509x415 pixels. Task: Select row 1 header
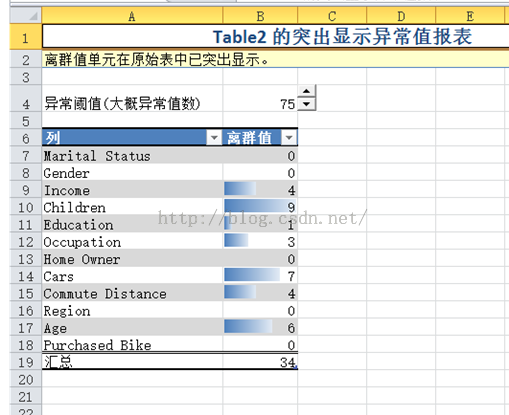pyautogui.click(x=26, y=37)
